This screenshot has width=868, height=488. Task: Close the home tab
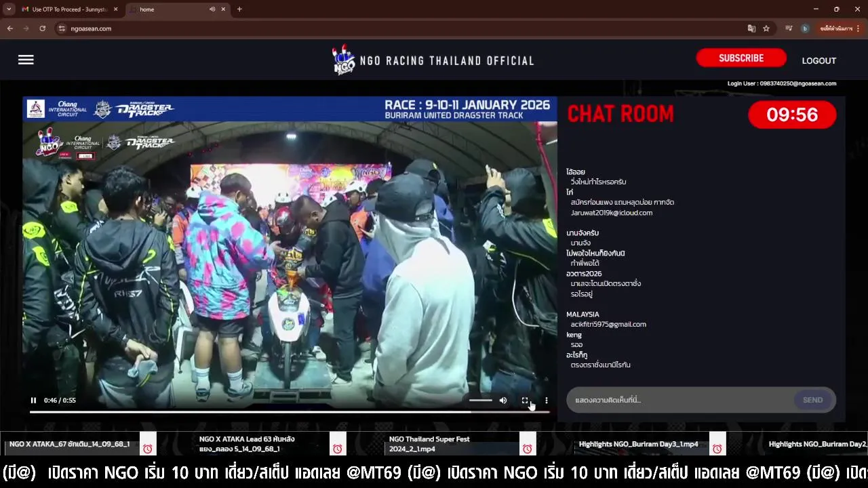tap(223, 9)
